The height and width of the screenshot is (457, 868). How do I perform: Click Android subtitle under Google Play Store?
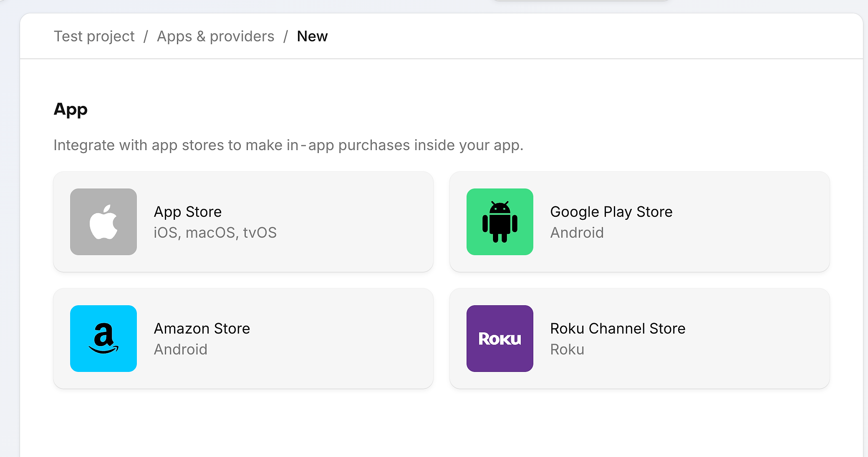pos(577,233)
